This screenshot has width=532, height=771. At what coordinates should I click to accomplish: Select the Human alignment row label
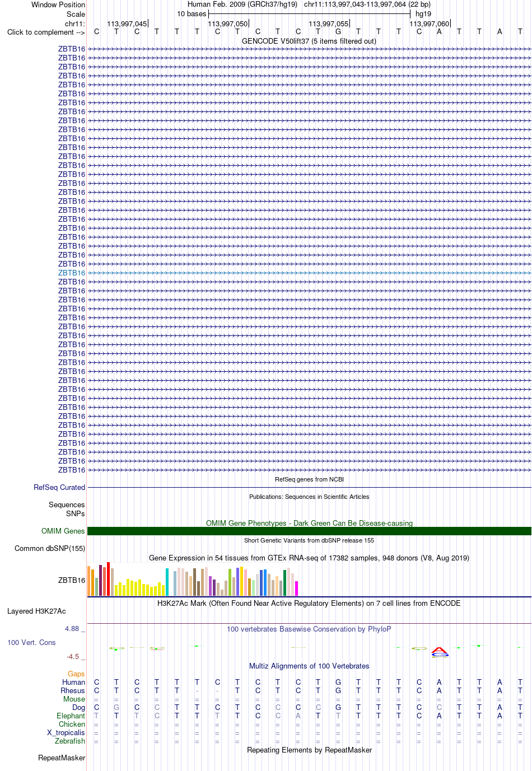73,682
